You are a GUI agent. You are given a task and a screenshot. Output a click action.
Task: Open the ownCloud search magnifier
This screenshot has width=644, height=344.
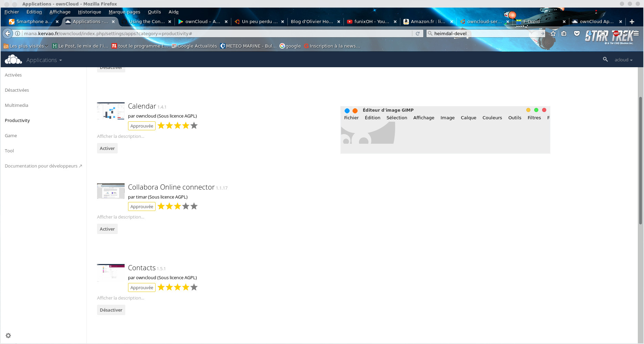[605, 60]
